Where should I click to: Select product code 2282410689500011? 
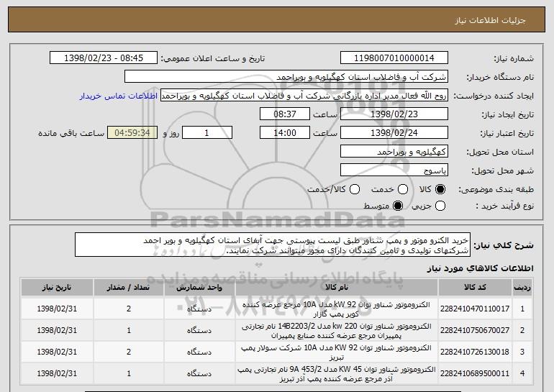475,373
